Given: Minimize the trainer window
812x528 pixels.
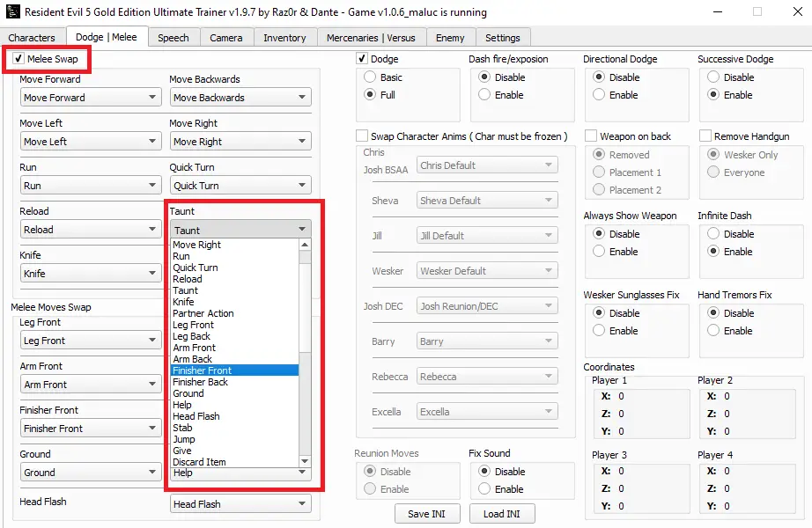Looking at the screenshot, I should point(718,12).
